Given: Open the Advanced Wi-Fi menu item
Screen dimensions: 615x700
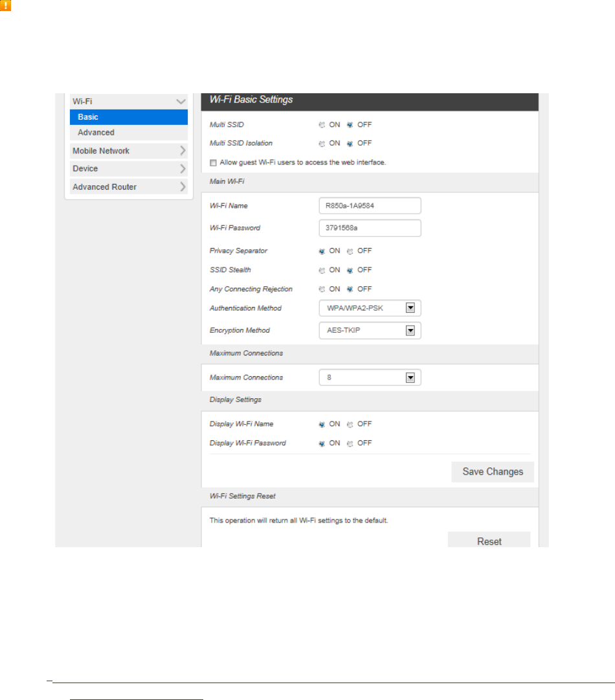Looking at the screenshot, I should [129, 133].
